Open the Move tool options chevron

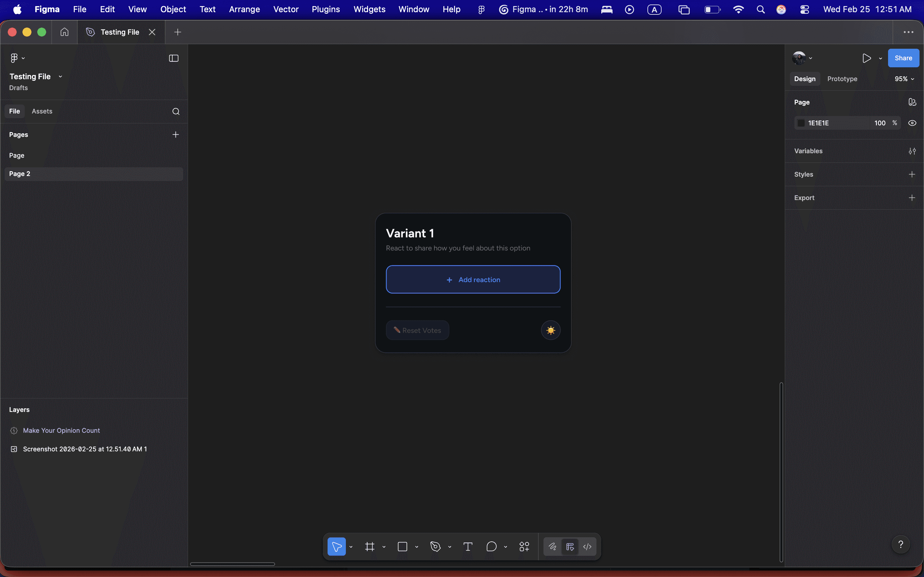(x=351, y=547)
